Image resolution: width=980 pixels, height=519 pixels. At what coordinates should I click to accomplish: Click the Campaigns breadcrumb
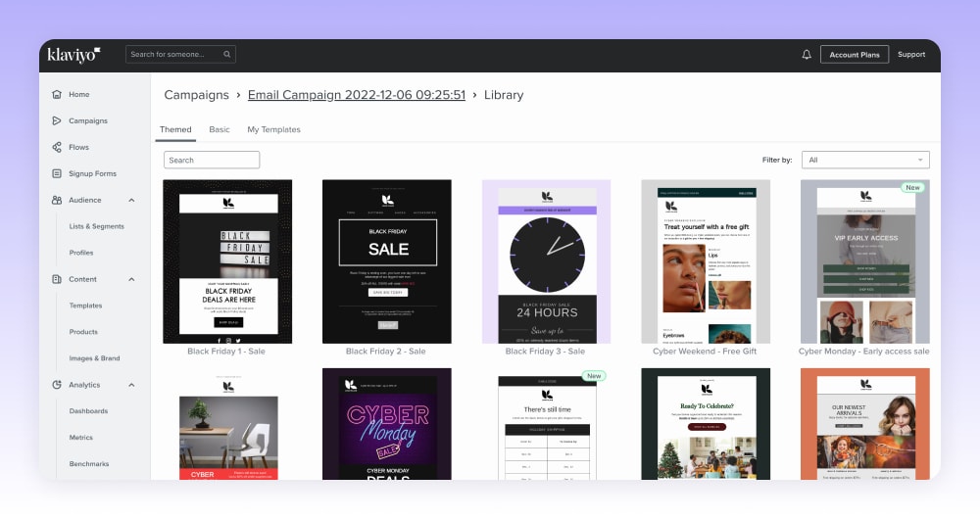tap(196, 95)
